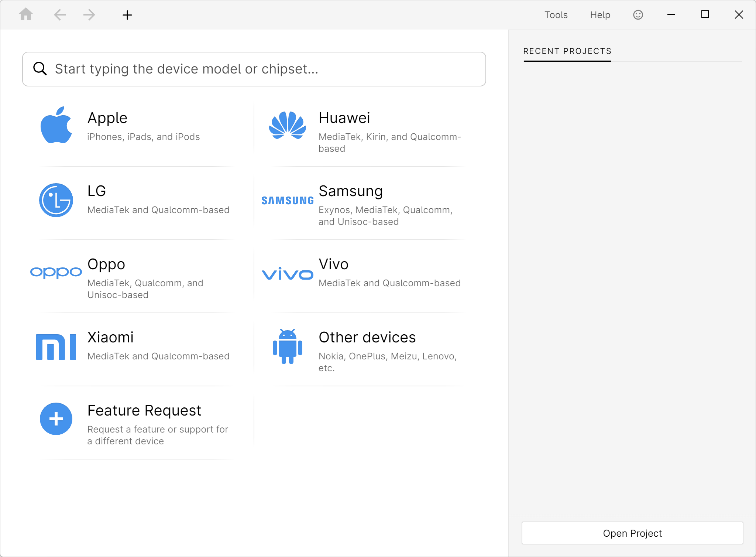The width and height of the screenshot is (756, 557).
Task: Select the Oppo logo icon
Action: click(x=56, y=273)
